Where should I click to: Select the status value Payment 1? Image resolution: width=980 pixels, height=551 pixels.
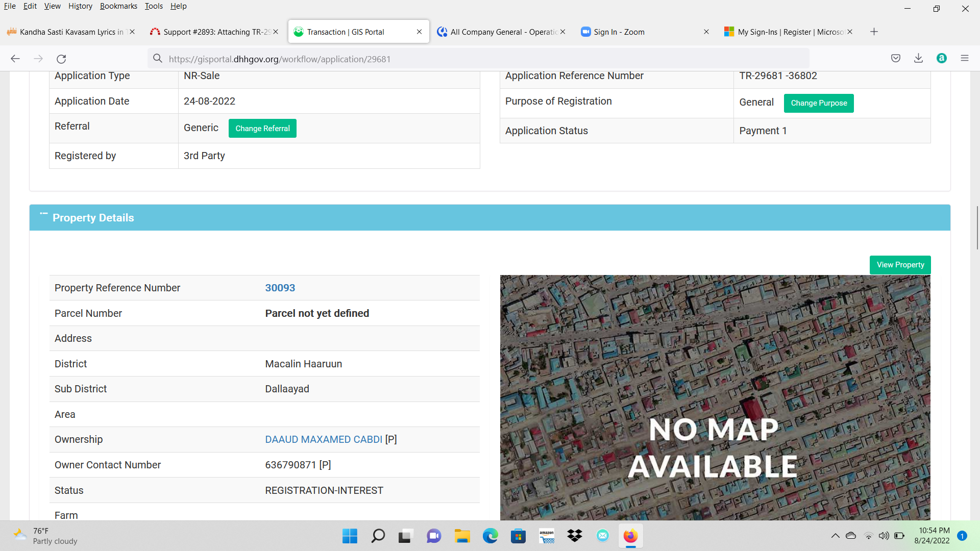763,131
